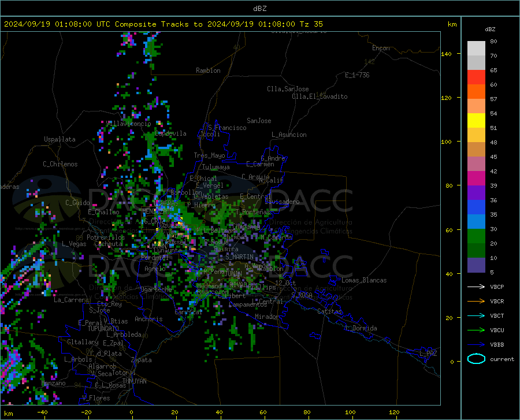Click the 120 horizontal axis tick label
The image size is (520, 420).
(394, 412)
